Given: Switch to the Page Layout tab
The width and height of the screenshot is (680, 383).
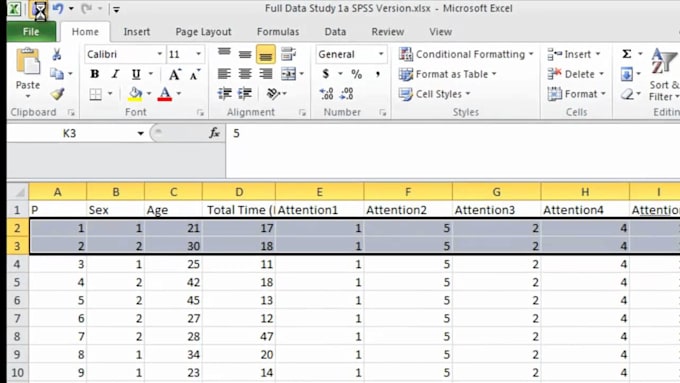Looking at the screenshot, I should [203, 32].
